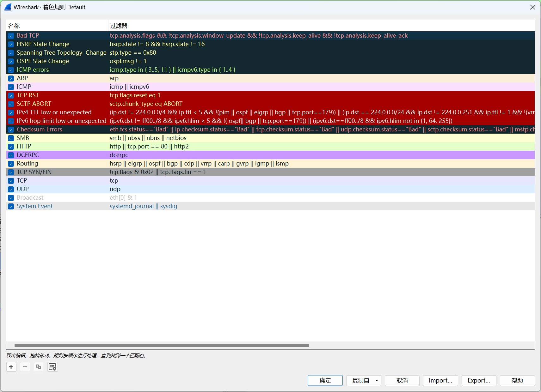Uncheck the ICMP errors rule

pyautogui.click(x=11, y=70)
